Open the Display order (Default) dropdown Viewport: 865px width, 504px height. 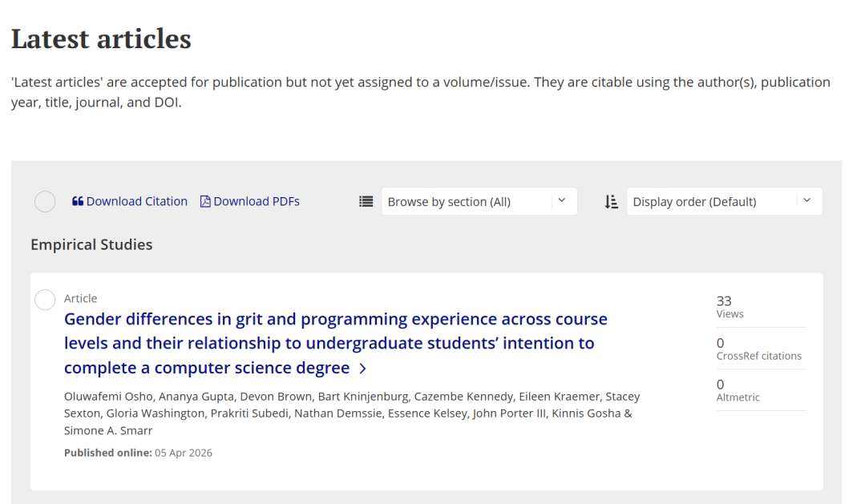725,201
